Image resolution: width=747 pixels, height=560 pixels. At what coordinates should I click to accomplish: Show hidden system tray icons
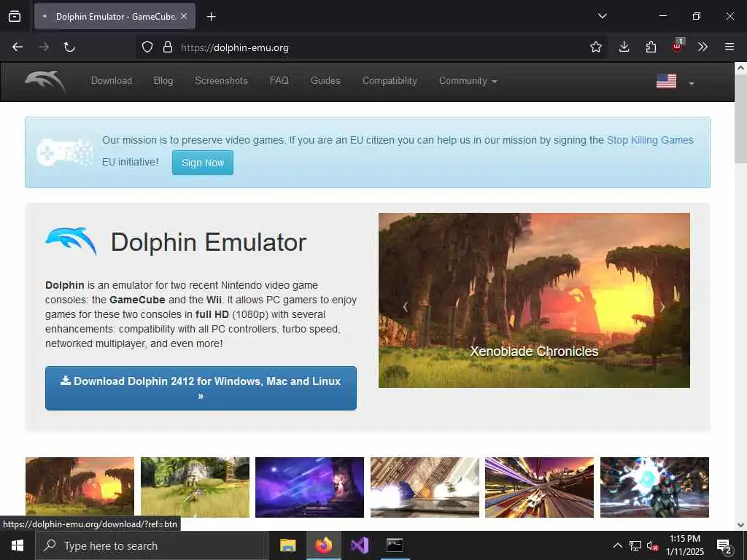tap(617, 545)
